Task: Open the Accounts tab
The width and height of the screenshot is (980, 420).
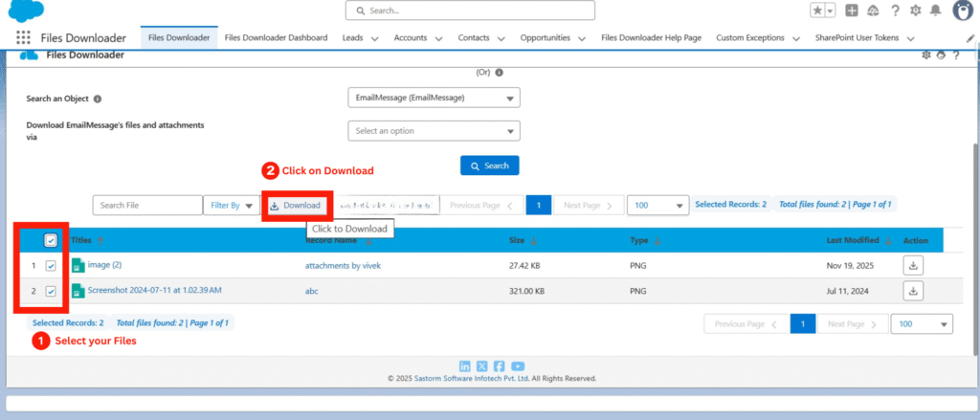Action: click(x=410, y=37)
